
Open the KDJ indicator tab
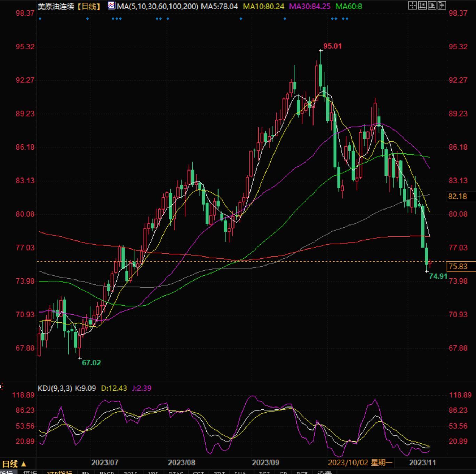click(220, 473)
